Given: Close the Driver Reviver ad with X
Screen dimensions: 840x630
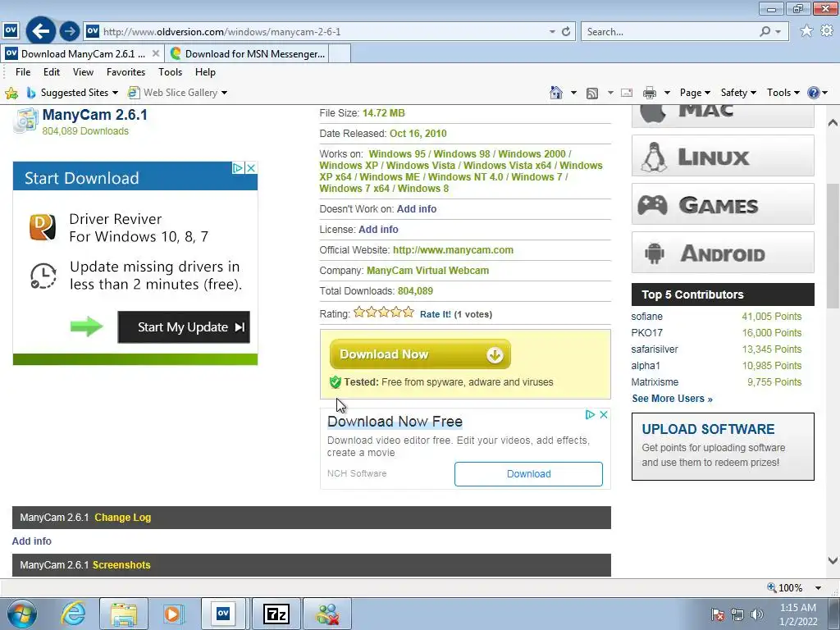Looking at the screenshot, I should coord(251,168).
